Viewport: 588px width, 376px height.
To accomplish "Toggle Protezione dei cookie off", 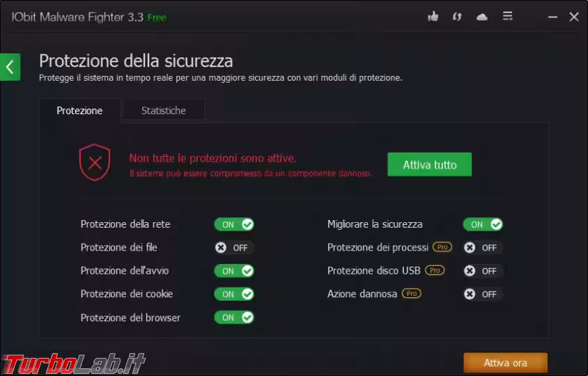I will [x=234, y=294].
